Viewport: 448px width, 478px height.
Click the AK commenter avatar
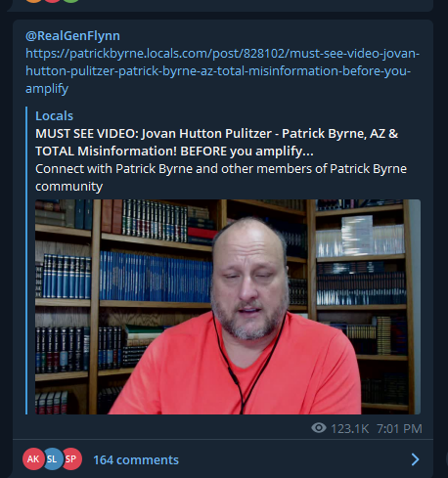click(x=33, y=459)
